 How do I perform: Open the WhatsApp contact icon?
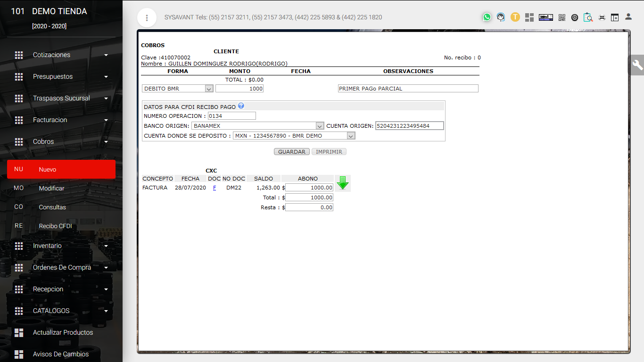tap(487, 17)
